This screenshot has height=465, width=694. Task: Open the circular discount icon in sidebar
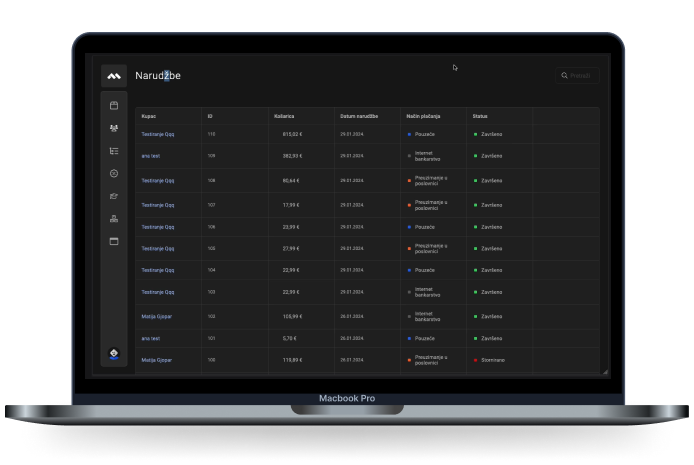114,173
